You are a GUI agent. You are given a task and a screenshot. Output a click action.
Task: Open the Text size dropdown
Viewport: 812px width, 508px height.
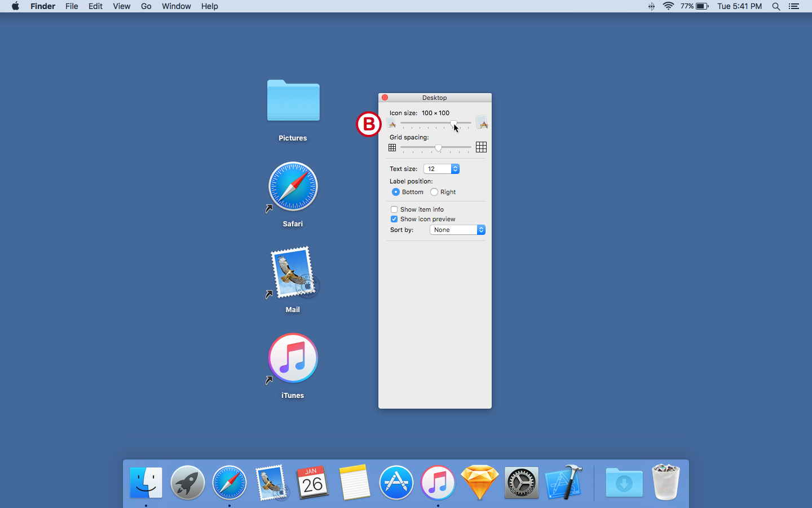click(x=442, y=169)
